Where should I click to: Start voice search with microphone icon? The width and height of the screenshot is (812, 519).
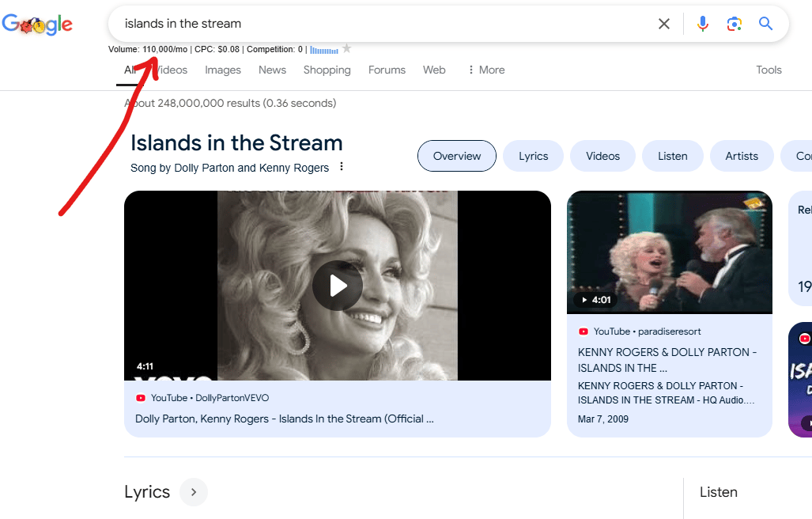[702, 24]
